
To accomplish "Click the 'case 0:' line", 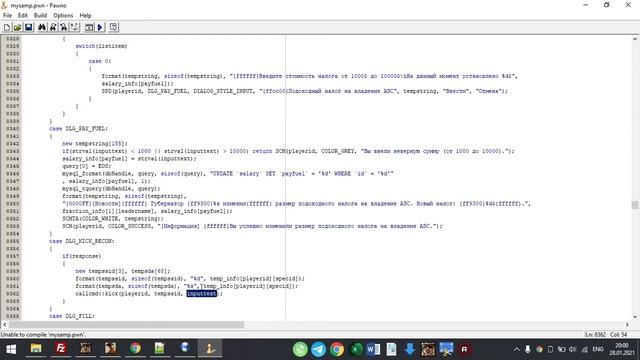I will click(100, 61).
